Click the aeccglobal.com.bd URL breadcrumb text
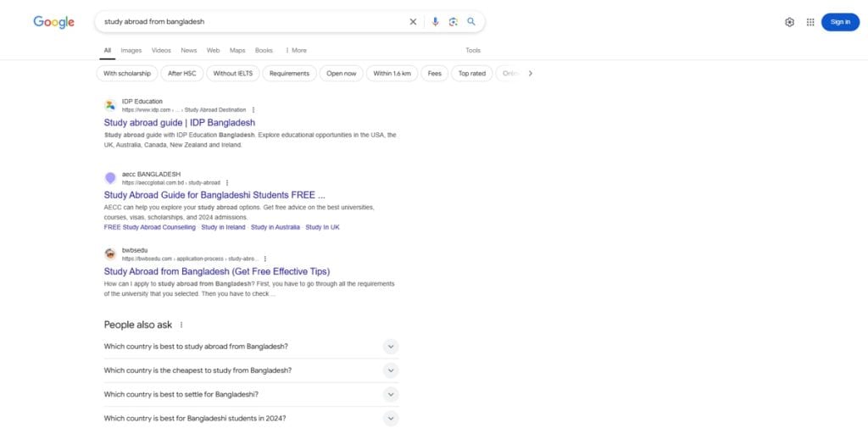The image size is (868, 428). pos(171,183)
